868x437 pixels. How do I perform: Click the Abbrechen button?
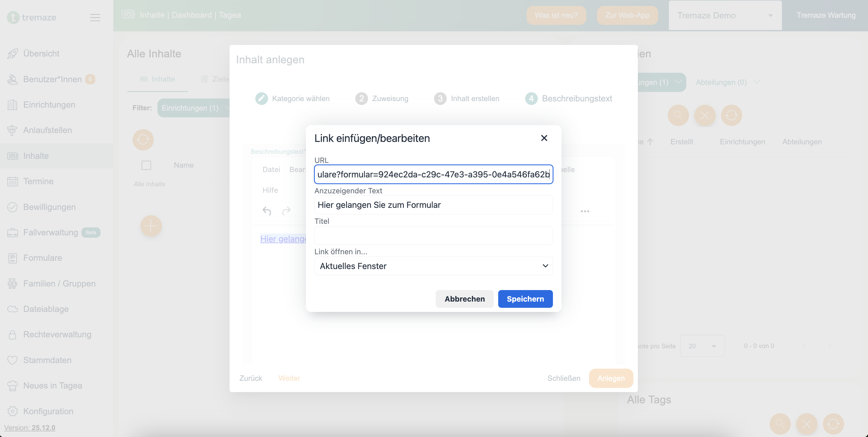(x=464, y=299)
